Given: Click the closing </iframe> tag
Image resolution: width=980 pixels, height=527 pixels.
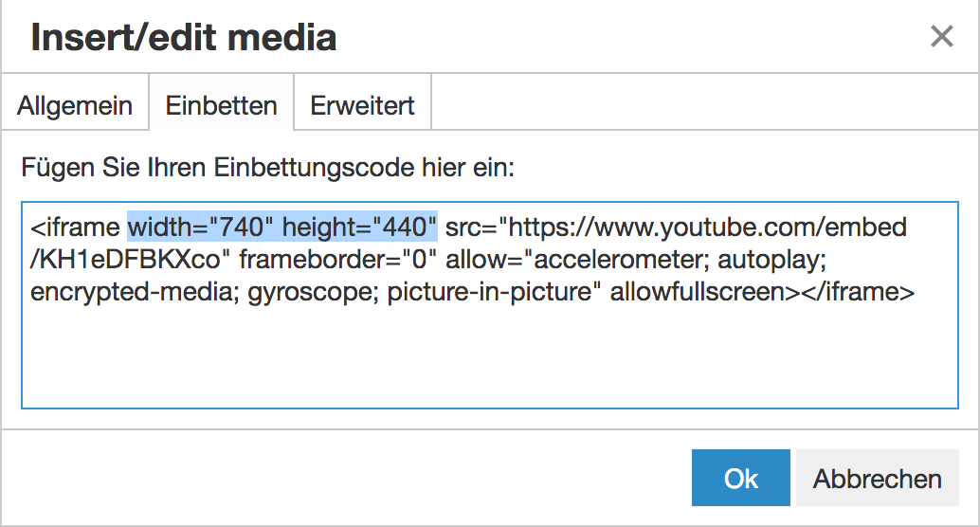Looking at the screenshot, I should (x=858, y=292).
